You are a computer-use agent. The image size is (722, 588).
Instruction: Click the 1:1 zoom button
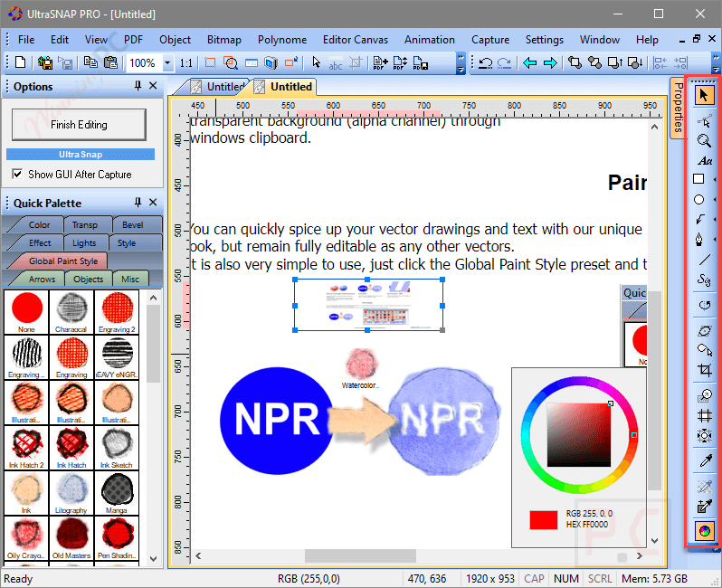point(186,63)
